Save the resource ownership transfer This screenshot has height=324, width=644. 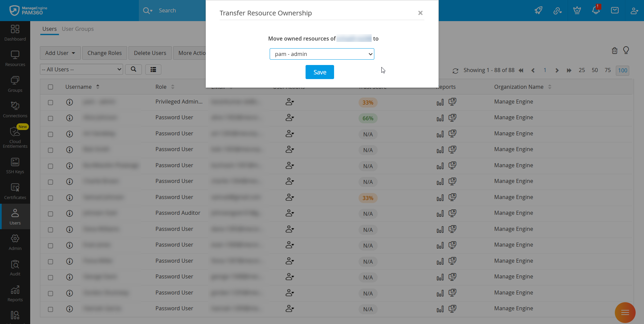click(319, 72)
